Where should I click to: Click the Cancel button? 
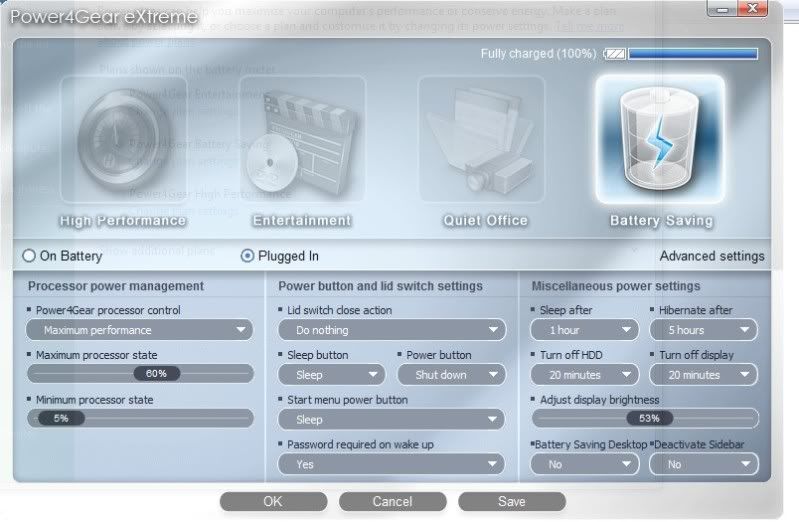(x=392, y=502)
